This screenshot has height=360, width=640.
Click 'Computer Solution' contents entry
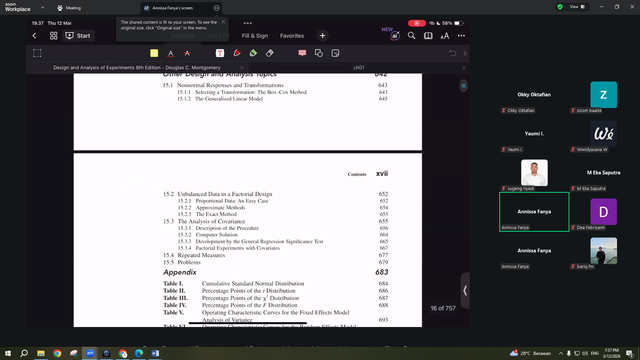tap(216, 235)
